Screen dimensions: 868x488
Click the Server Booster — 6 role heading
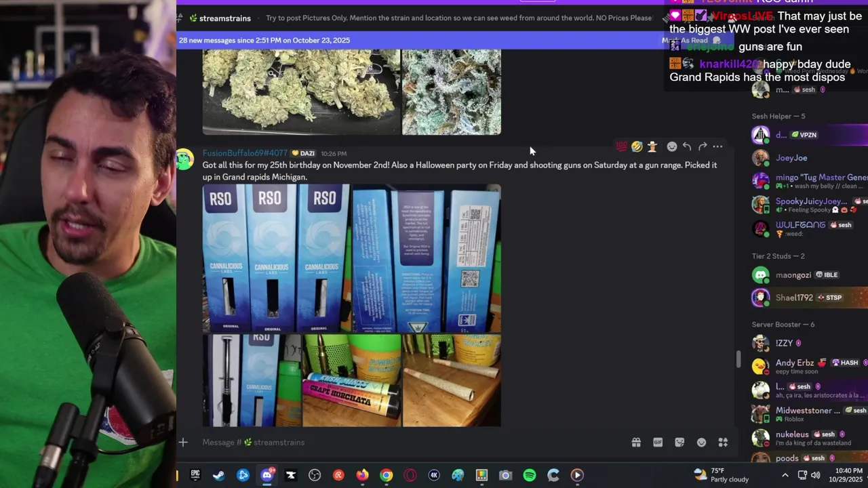tap(783, 325)
